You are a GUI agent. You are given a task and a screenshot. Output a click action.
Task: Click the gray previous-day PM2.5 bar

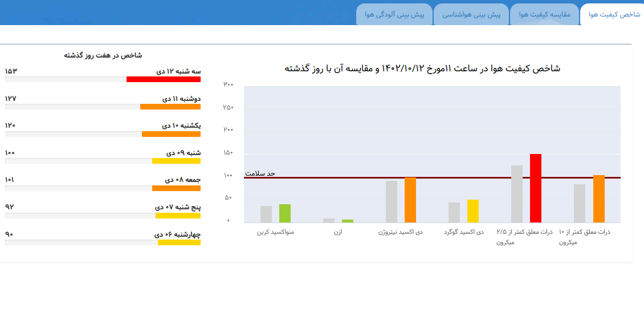tap(517, 194)
